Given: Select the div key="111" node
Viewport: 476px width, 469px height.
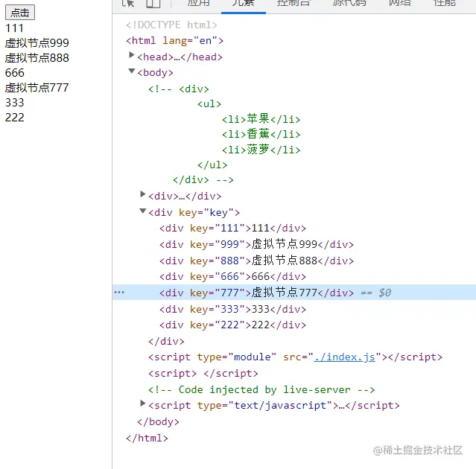Looking at the screenshot, I should coord(233,228).
